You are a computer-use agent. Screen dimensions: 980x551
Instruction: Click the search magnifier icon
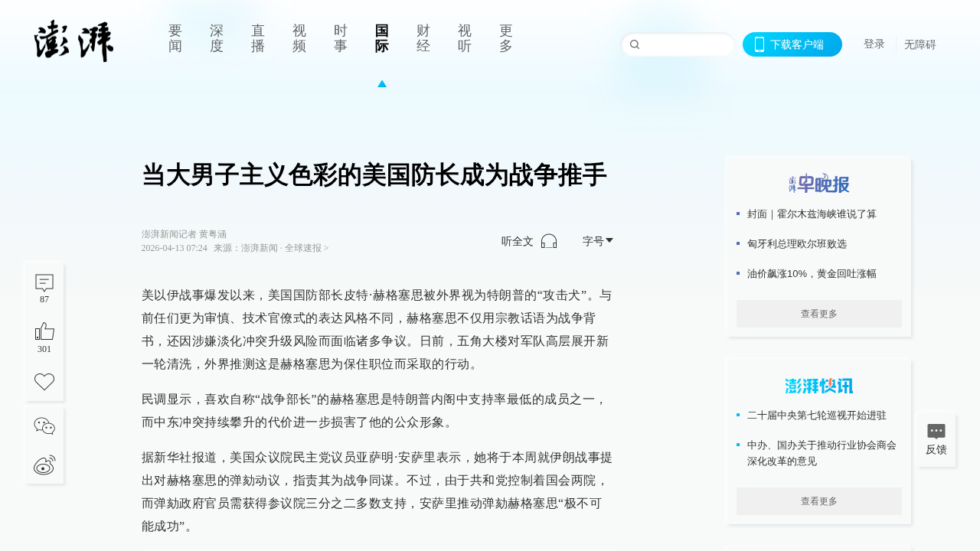point(635,44)
